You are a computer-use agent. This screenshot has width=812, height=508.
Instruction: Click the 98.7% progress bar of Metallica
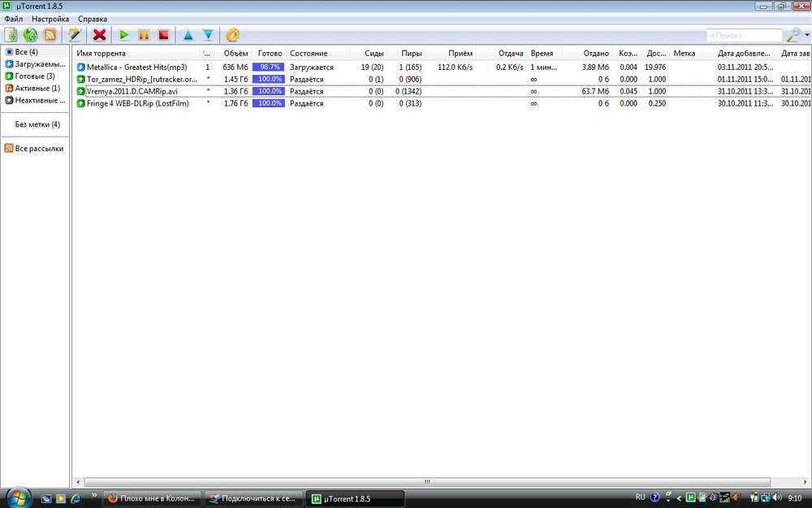[268, 67]
